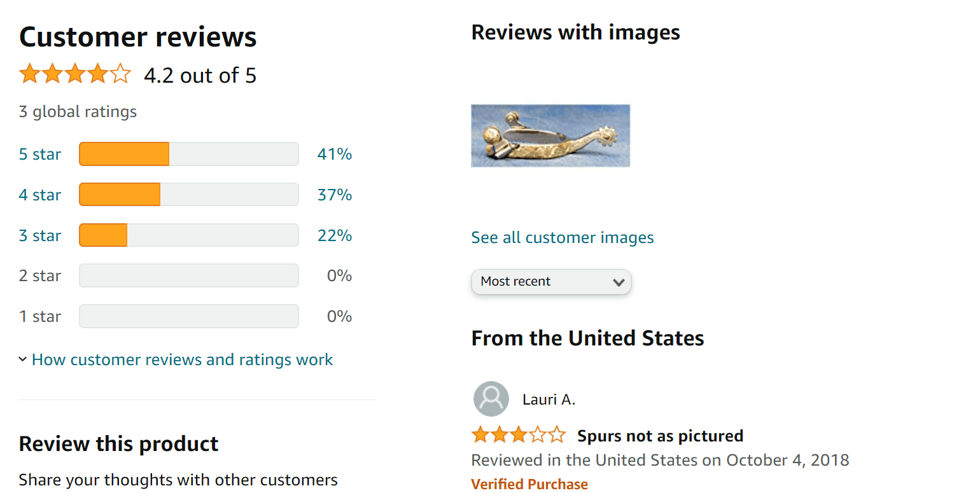Click the 41% percentage link

coord(335,155)
